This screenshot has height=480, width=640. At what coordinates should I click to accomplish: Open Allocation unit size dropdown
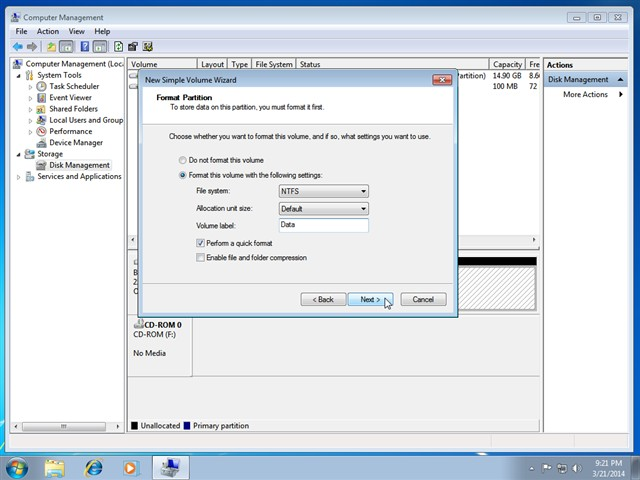click(324, 209)
